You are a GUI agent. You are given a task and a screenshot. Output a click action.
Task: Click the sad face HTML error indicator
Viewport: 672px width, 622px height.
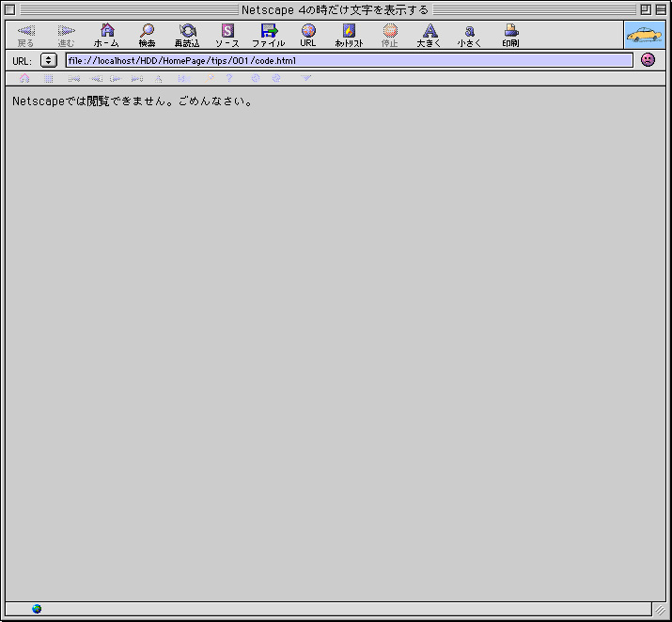click(648, 59)
